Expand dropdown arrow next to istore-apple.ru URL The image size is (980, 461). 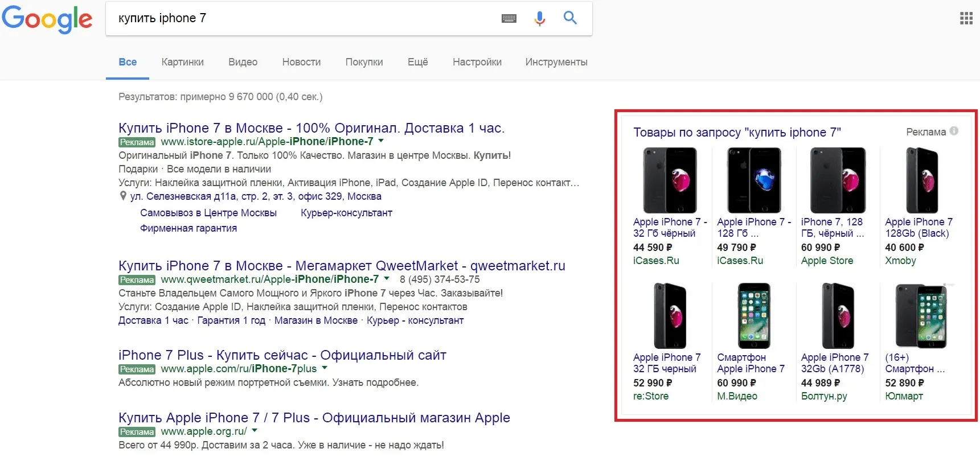coord(381,141)
